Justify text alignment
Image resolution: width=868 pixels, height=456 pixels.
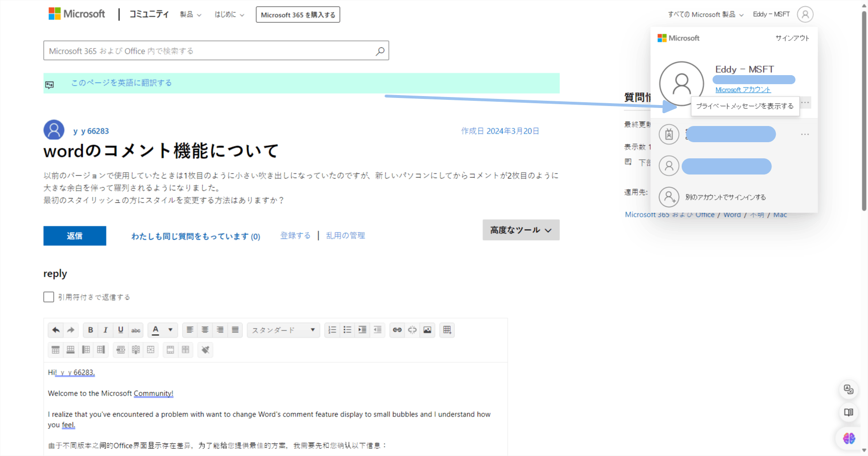point(235,330)
